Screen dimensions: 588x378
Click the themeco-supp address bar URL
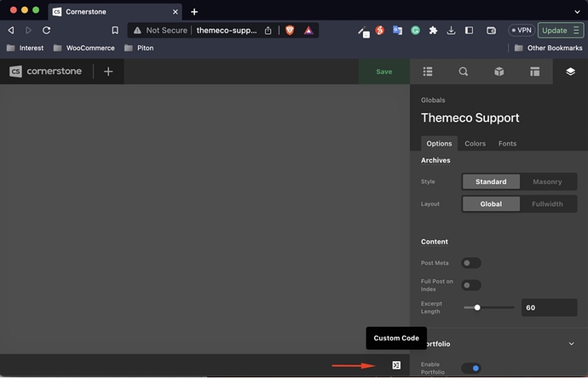pos(227,31)
